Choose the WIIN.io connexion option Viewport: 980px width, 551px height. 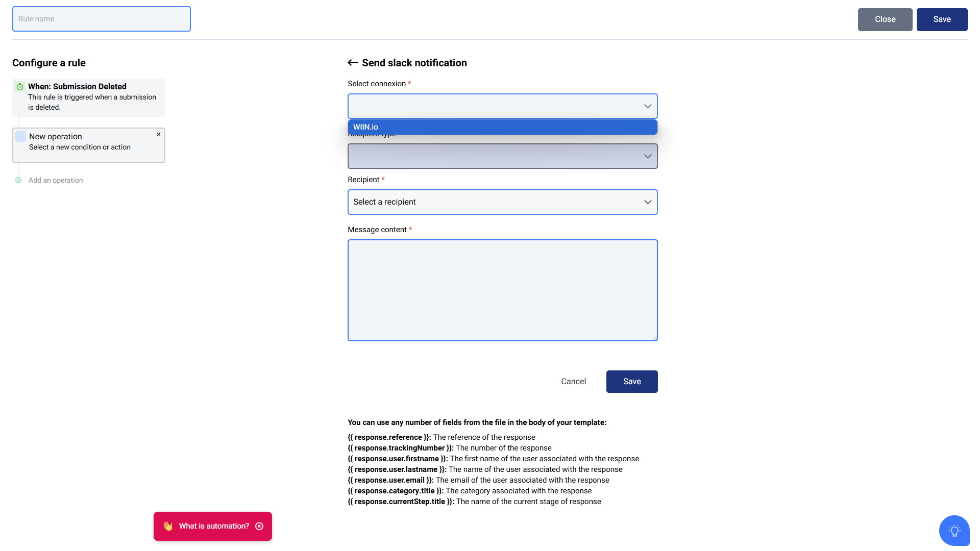coord(503,127)
